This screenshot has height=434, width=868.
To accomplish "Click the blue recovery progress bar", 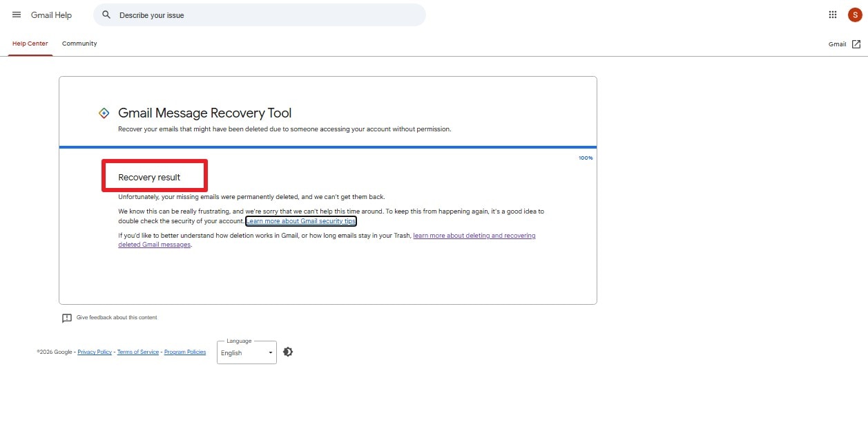I will pos(328,147).
